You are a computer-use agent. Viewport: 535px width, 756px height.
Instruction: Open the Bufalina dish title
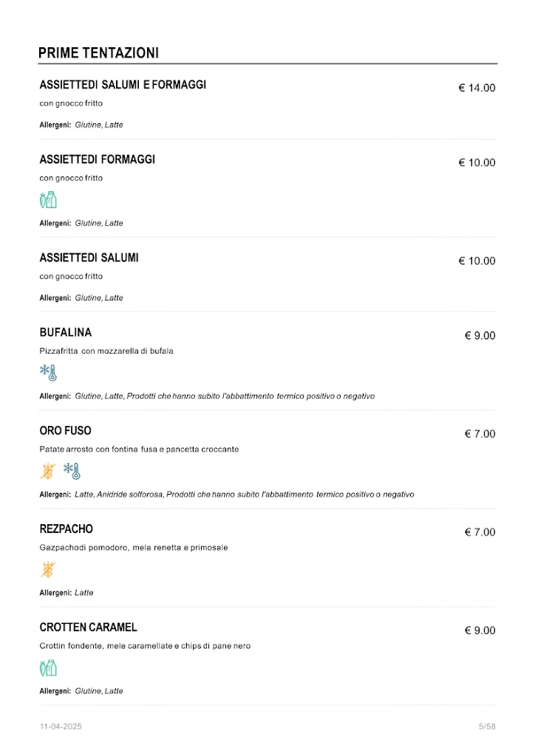pos(66,332)
